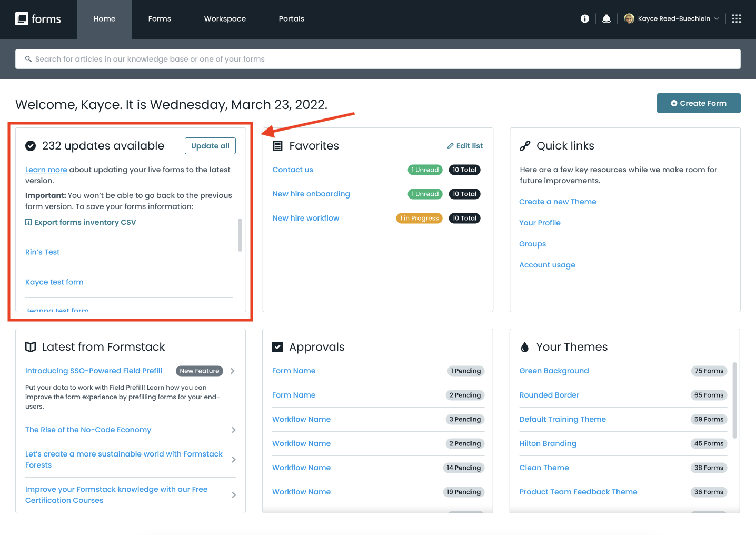
Task: Check notifications via the bell icon
Action: 606,18
